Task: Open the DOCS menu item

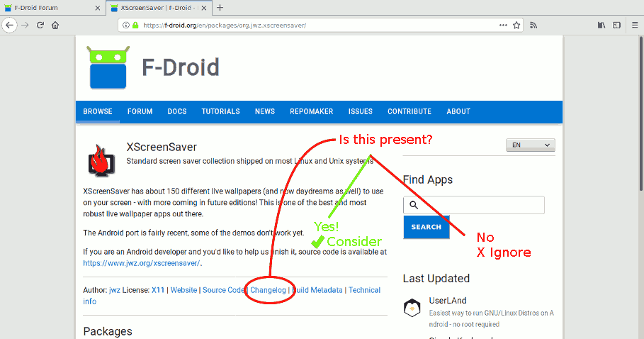Action: tap(177, 111)
